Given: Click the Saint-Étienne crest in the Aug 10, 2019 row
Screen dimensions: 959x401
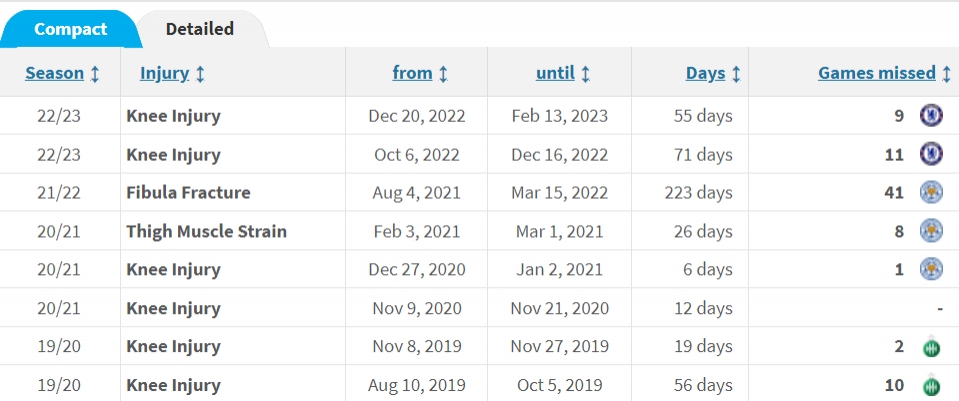Looking at the screenshot, I should tap(931, 385).
